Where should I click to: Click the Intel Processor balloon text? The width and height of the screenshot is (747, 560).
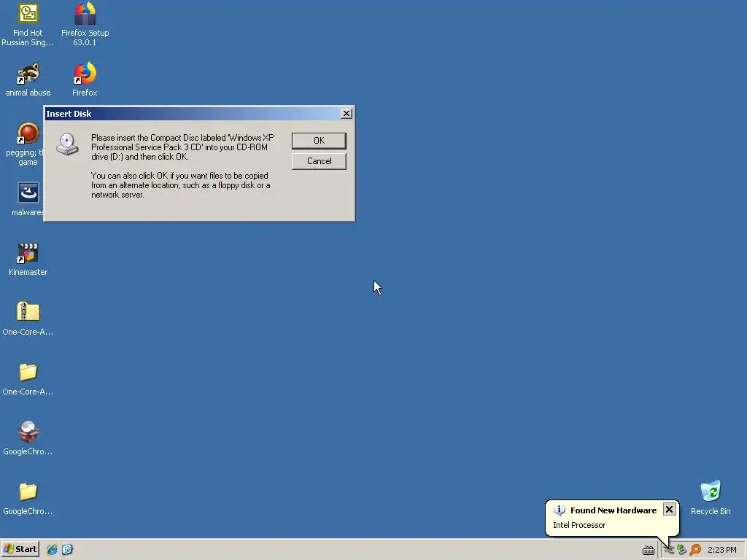(x=578, y=525)
